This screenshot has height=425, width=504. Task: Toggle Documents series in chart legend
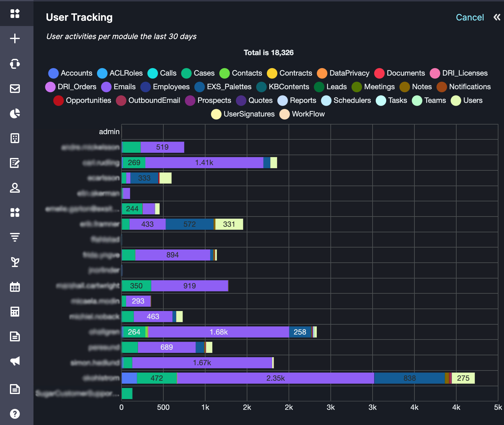coord(400,73)
